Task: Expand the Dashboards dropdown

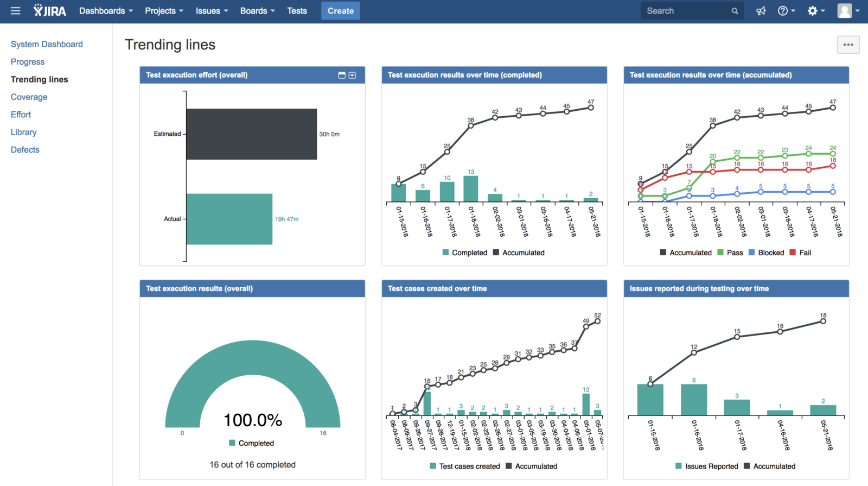Action: click(106, 11)
